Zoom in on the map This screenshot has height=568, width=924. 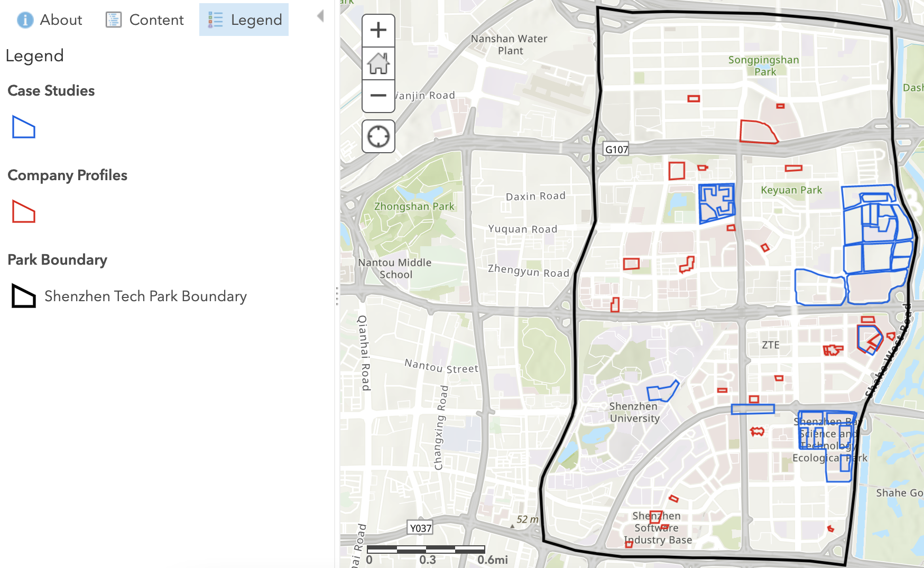(x=378, y=30)
